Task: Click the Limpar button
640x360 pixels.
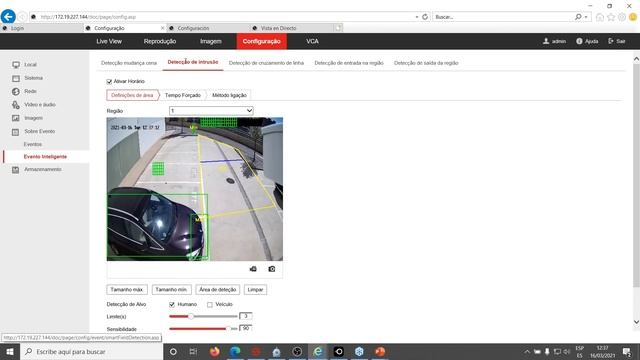Action: [256, 289]
